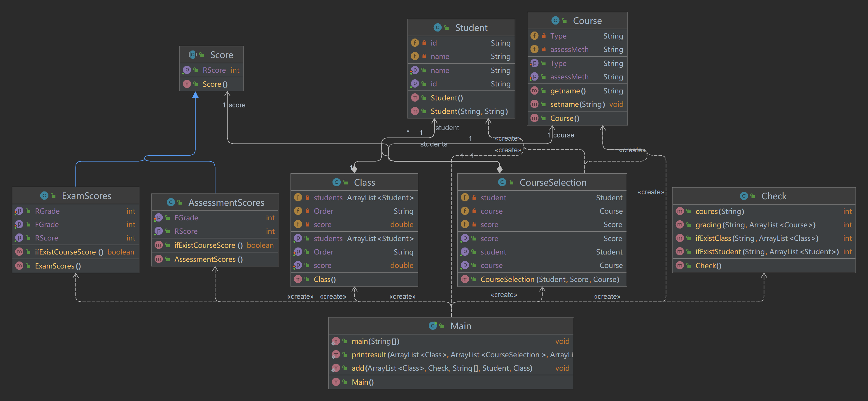Click the property icon beside RGrade in ExamScores
Image resolution: width=868 pixels, height=401 pixels.
[x=19, y=211]
